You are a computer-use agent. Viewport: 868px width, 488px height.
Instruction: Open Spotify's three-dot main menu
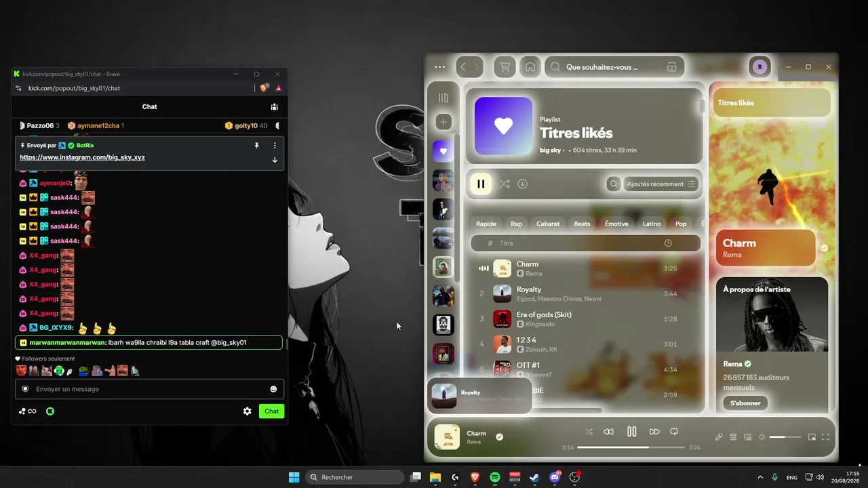point(439,67)
